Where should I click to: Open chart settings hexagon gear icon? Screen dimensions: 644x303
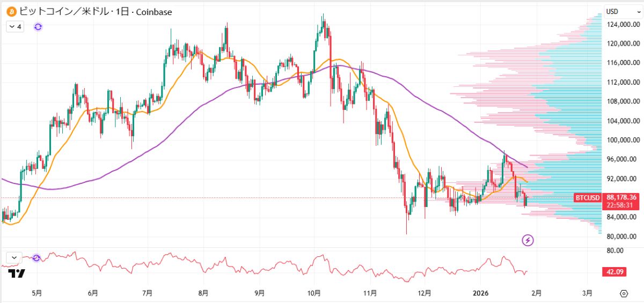coord(624,293)
